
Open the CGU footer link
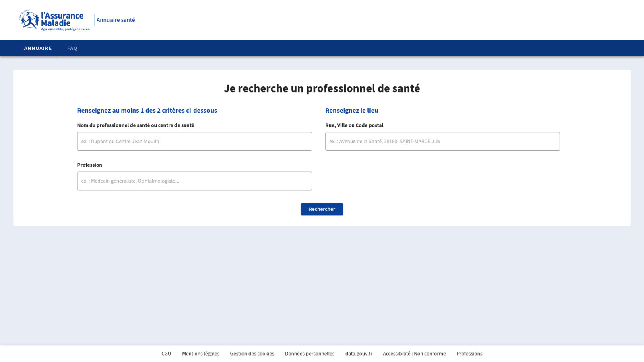(x=166, y=354)
